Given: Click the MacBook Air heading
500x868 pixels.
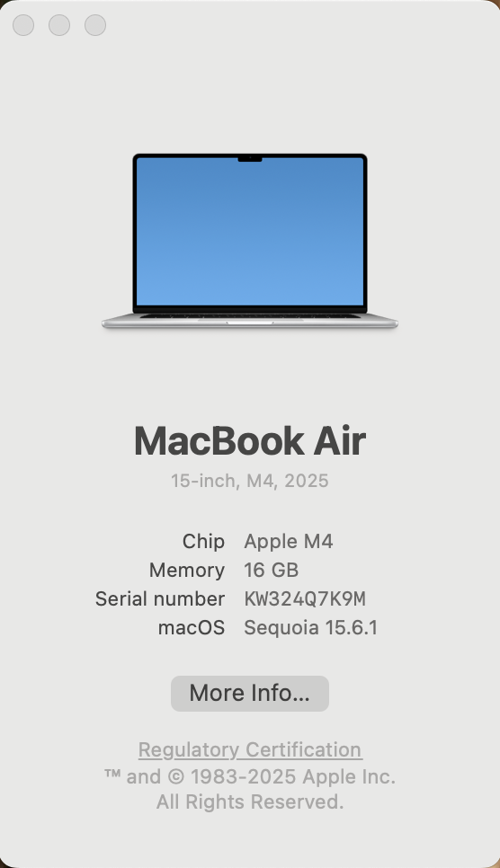Looking at the screenshot, I should point(249,441).
